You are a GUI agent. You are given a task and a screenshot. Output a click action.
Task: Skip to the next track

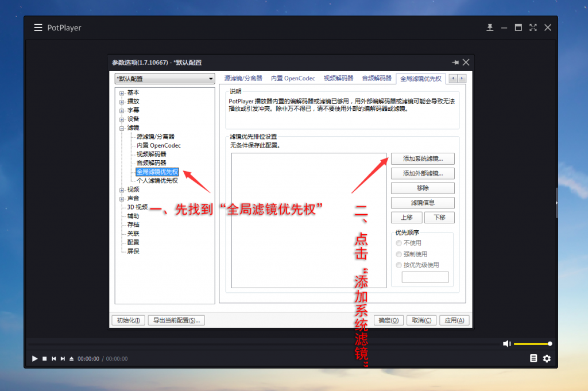tap(63, 359)
